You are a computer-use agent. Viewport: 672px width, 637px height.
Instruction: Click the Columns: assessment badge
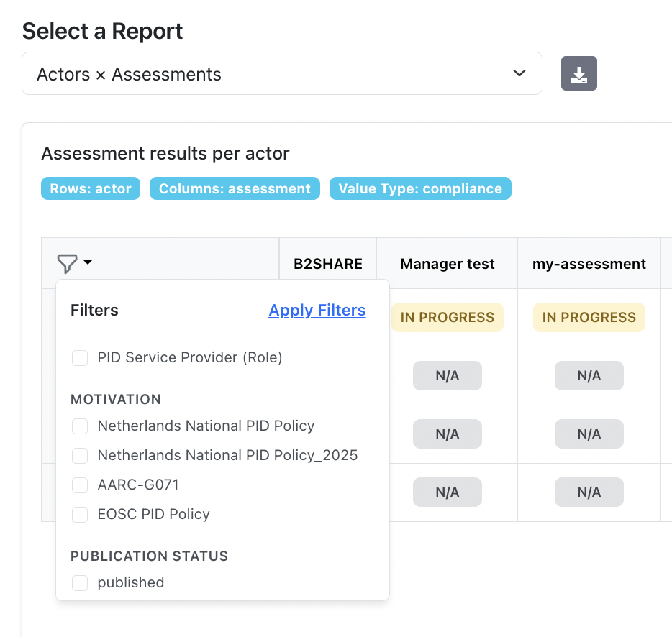235,188
